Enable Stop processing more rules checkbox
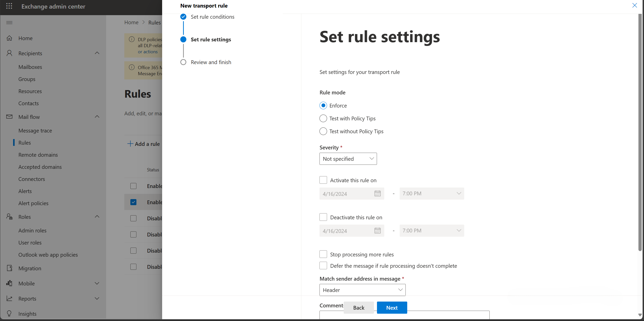Viewport: 644px width, 321px height. click(x=323, y=254)
